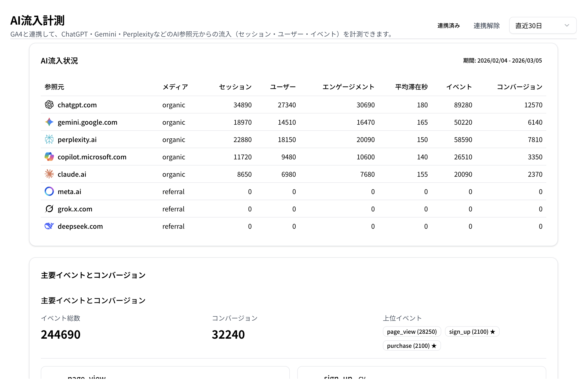Click the イベント総数 value 244690
This screenshot has width=588, height=390.
click(x=60, y=334)
